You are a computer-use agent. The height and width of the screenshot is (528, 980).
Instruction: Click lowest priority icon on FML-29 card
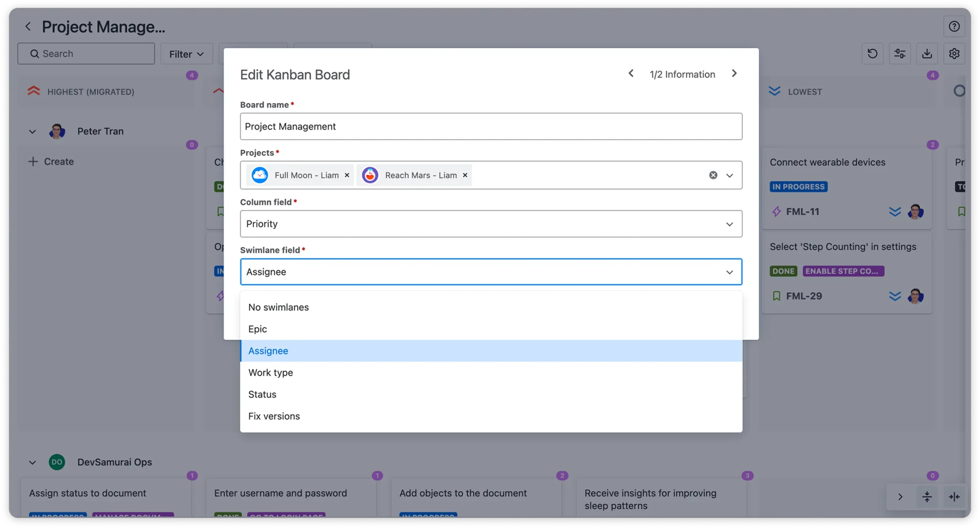[895, 296]
